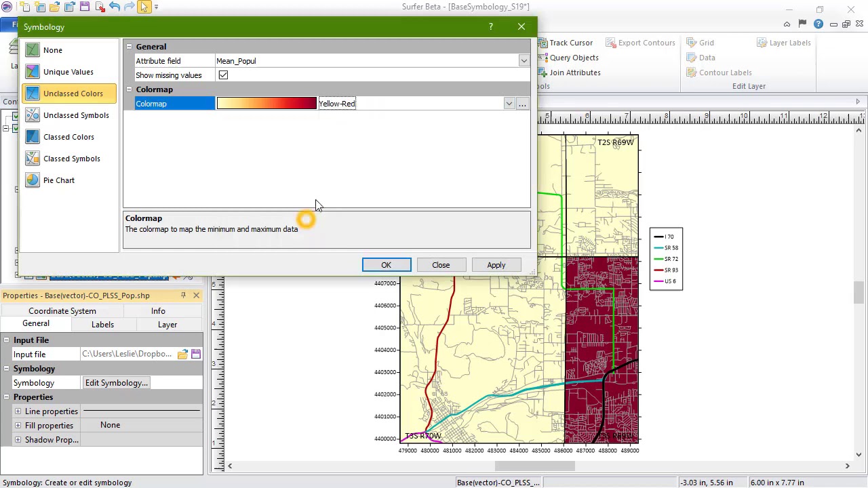Image resolution: width=868 pixels, height=488 pixels.
Task: Click the Undo arrow in quick toolbar
Action: [x=115, y=7]
